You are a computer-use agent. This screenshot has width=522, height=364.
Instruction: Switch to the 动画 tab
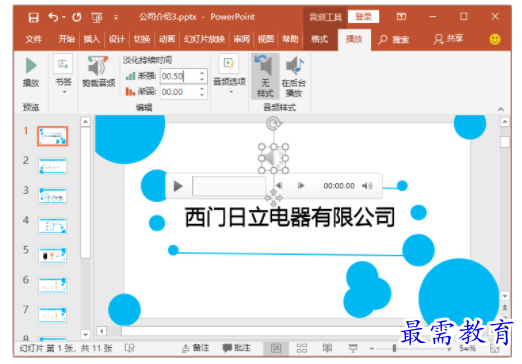pos(167,39)
